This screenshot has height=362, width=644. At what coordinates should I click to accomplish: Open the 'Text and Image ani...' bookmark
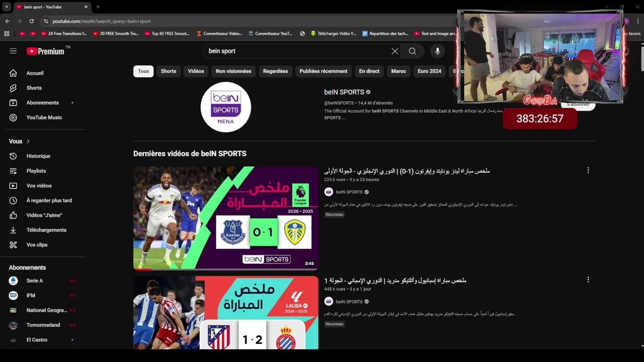click(435, 34)
